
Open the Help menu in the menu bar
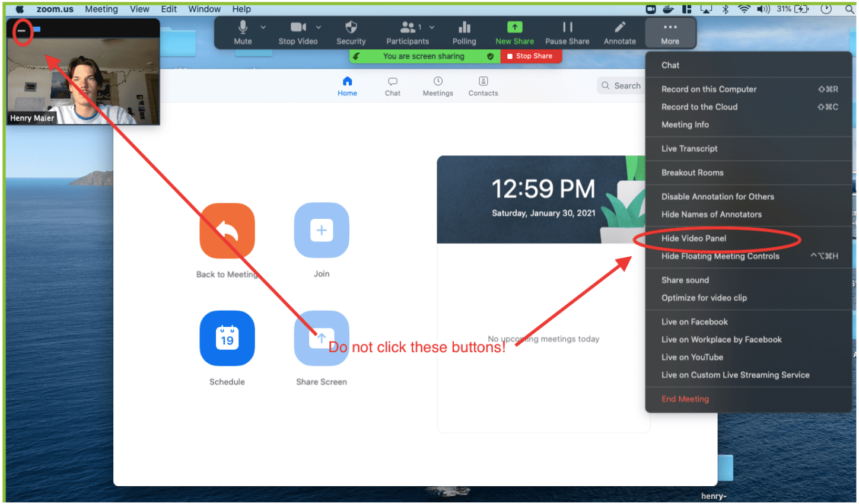pos(241,9)
